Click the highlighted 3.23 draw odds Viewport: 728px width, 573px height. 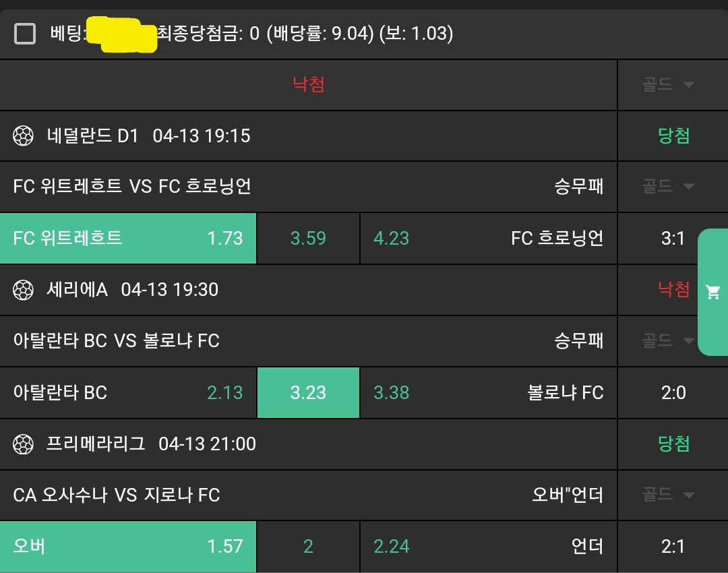tap(308, 392)
